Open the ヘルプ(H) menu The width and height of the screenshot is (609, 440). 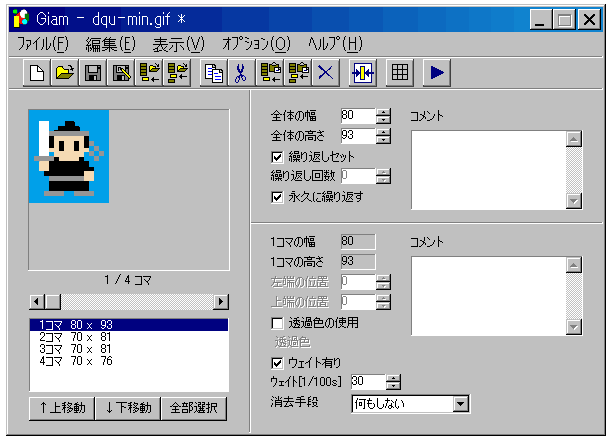point(335,44)
